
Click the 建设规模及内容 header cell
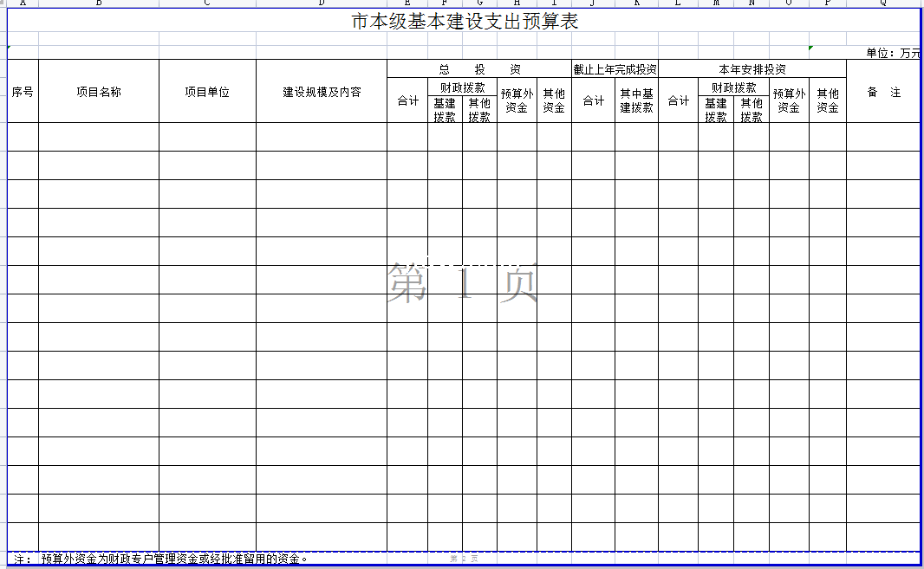[322, 92]
